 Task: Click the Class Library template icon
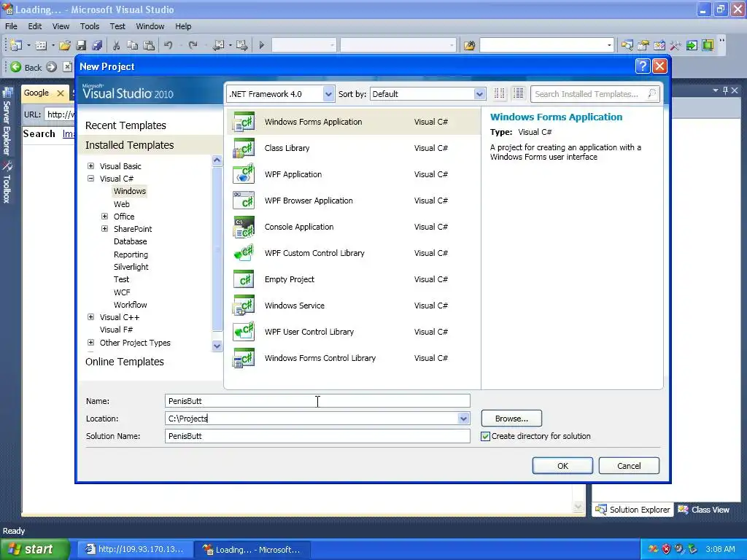[244, 148]
